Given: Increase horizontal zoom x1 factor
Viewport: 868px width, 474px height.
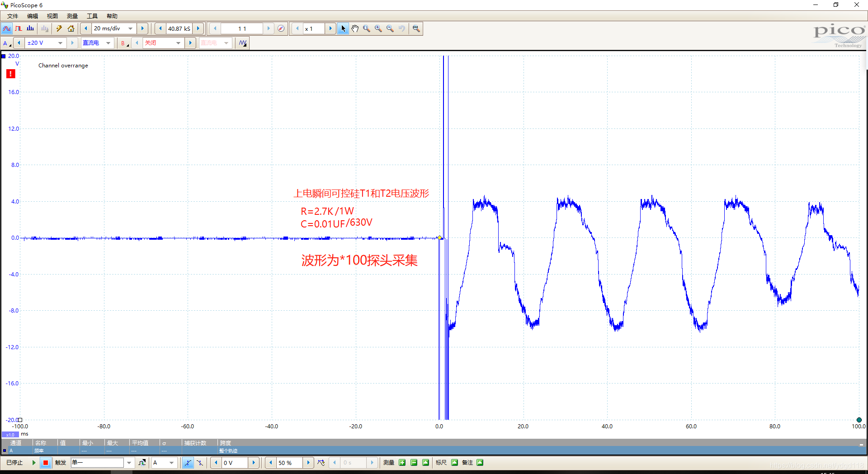Looking at the screenshot, I should click(330, 28).
